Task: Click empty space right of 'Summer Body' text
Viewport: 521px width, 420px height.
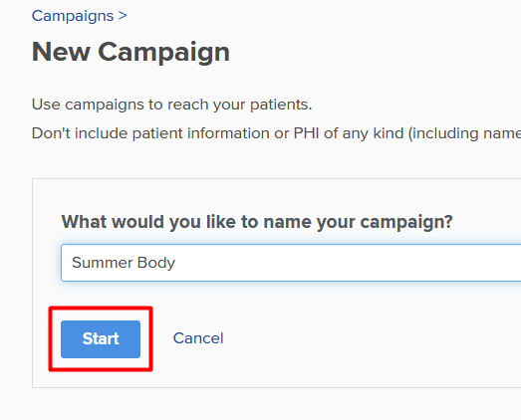Action: point(349,263)
